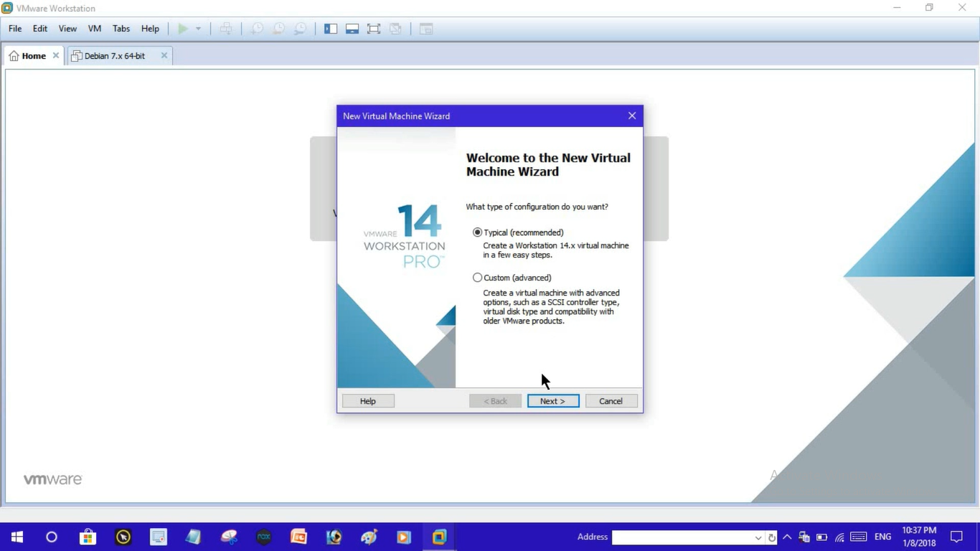Enter full screen mode via toolbar icon
The height and width of the screenshot is (551, 980).
pyautogui.click(x=374, y=28)
